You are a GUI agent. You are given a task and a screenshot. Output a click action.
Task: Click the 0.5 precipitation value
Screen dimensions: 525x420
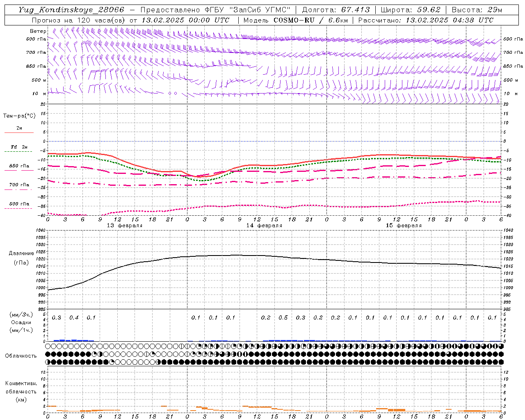click(x=283, y=317)
